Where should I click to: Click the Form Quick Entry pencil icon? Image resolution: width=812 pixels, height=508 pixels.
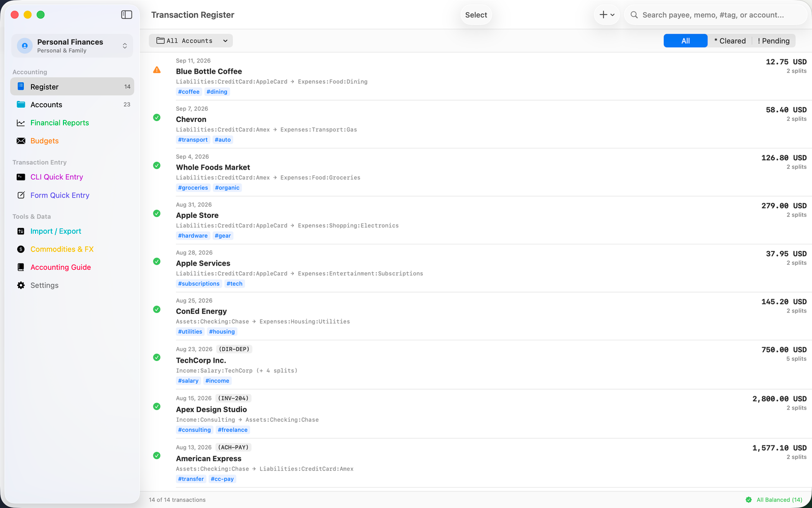[21, 195]
